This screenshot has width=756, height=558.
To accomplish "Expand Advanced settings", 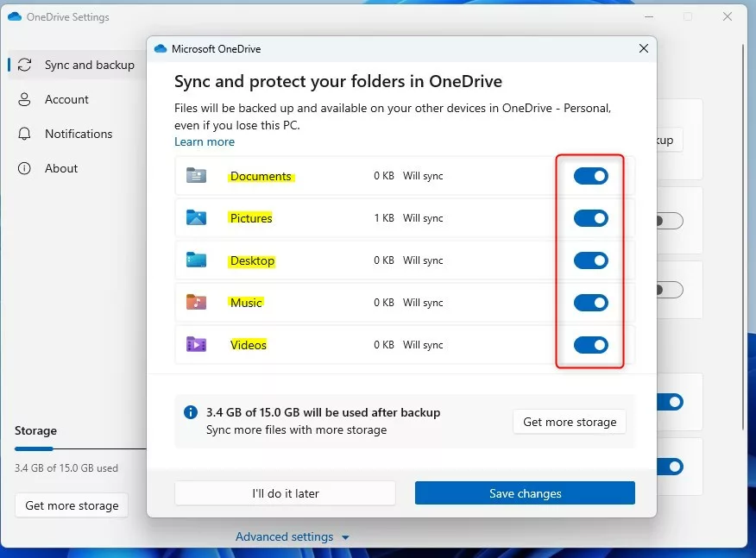I will [293, 536].
